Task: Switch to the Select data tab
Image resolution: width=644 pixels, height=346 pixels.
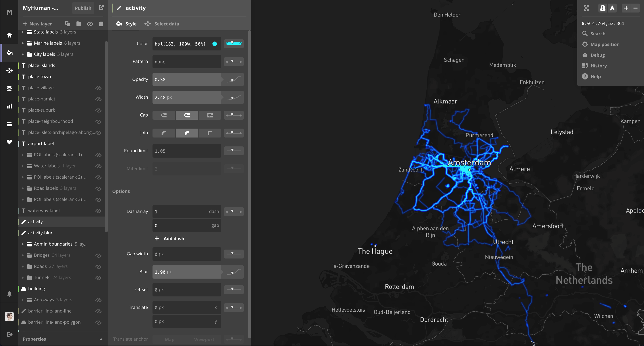Action: (x=162, y=24)
